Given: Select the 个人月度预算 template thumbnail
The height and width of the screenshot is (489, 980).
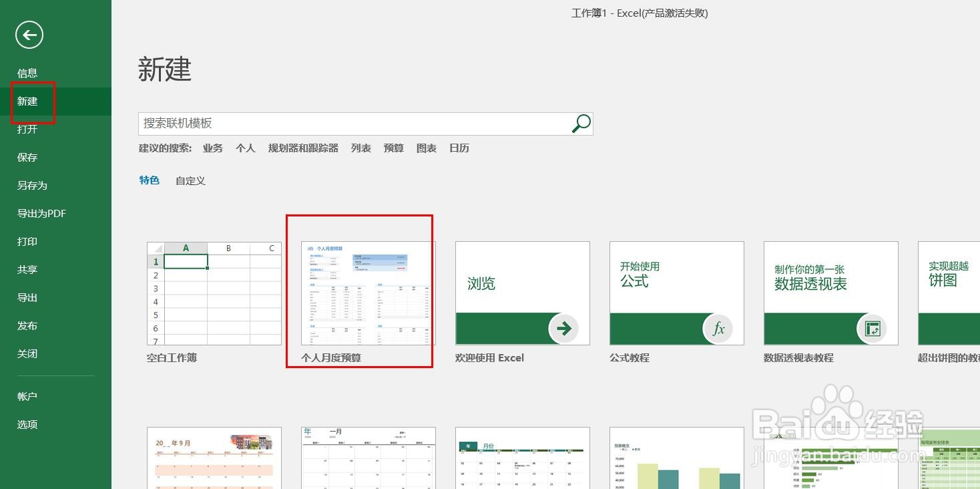Looking at the screenshot, I should pyautogui.click(x=369, y=293).
